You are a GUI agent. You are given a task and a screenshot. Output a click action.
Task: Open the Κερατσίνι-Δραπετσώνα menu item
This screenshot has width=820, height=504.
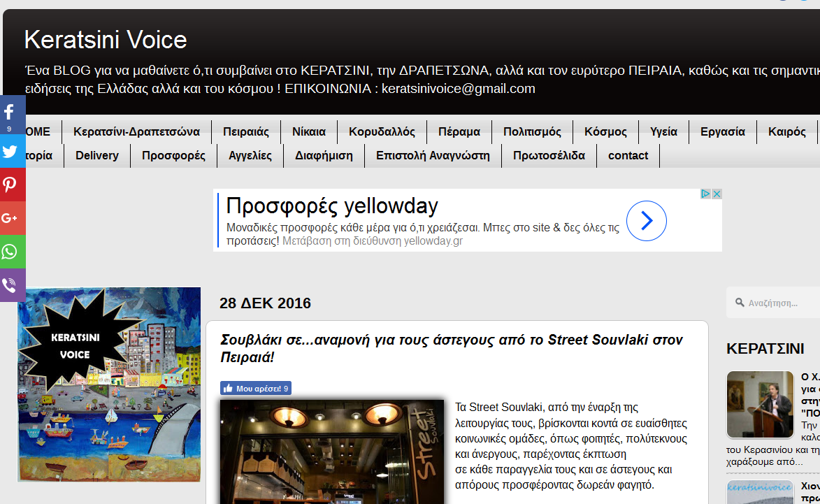point(136,131)
